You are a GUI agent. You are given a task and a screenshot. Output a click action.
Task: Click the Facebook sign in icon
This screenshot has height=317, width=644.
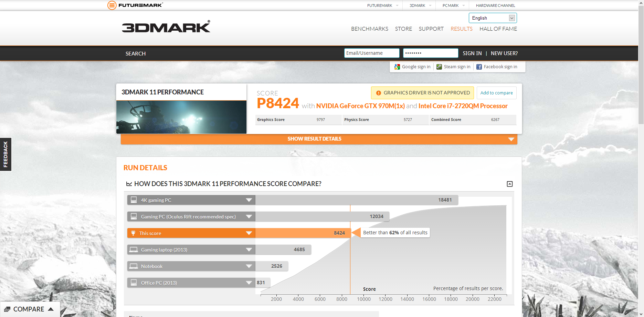[479, 67]
